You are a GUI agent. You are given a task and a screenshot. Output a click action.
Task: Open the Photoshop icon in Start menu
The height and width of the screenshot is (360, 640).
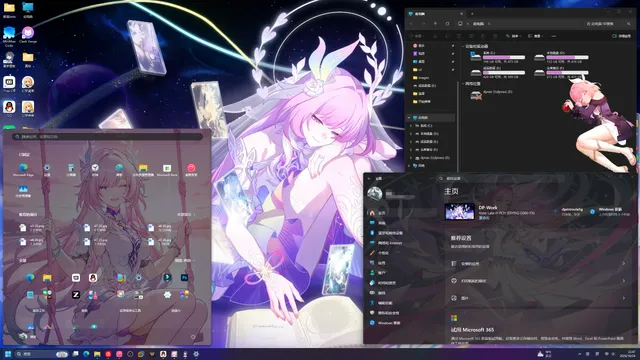click(184, 278)
